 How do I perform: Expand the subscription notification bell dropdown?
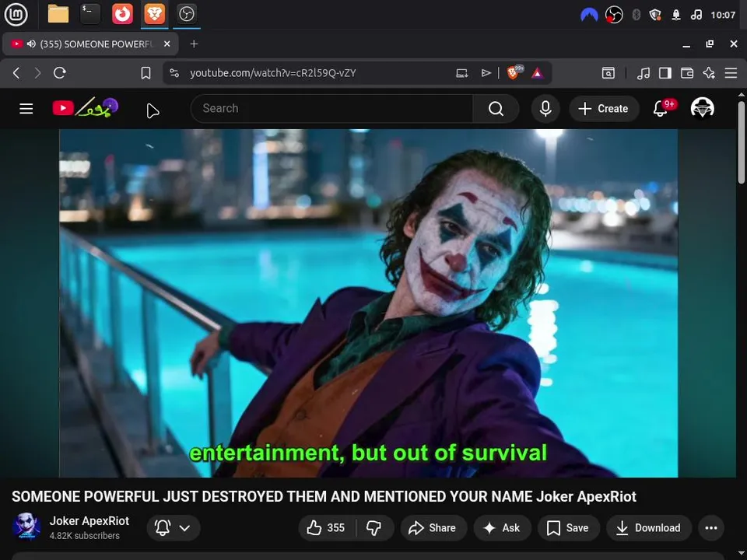point(174,527)
